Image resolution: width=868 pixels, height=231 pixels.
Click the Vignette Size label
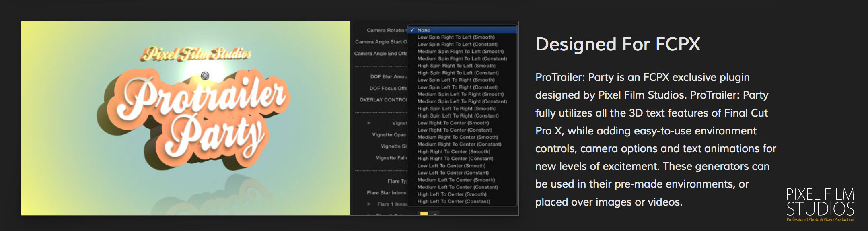coord(394,146)
